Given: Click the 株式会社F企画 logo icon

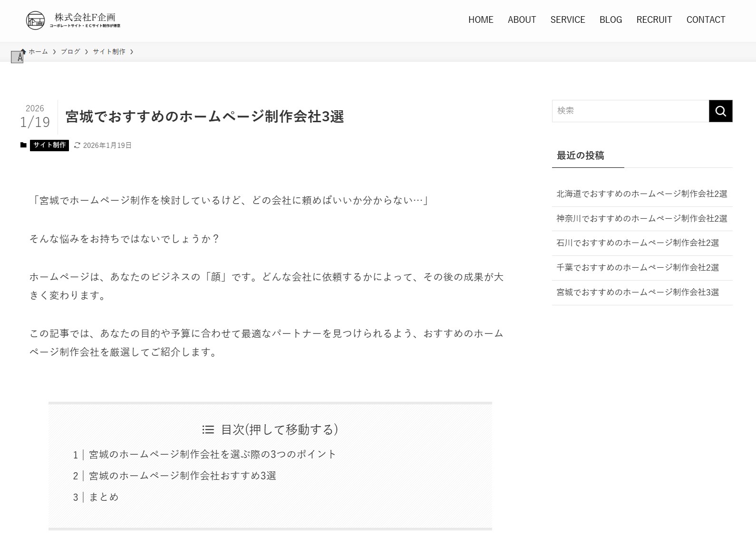Looking at the screenshot, I should 35,20.
